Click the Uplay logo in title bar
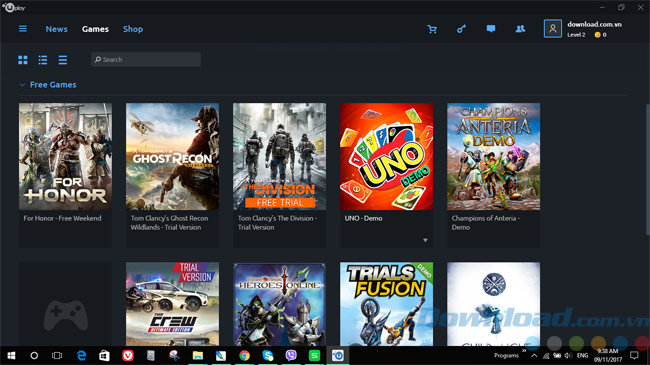The height and width of the screenshot is (365, 650). [14, 7]
